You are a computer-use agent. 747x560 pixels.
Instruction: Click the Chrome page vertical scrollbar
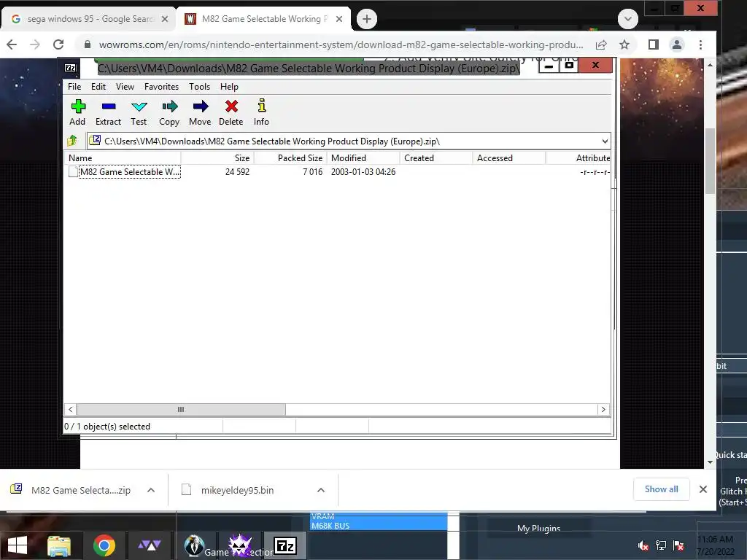(710, 160)
